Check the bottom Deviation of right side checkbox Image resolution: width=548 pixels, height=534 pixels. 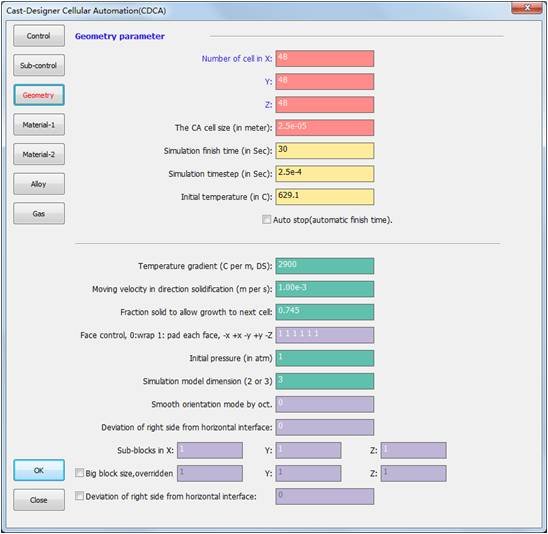[x=79, y=496]
